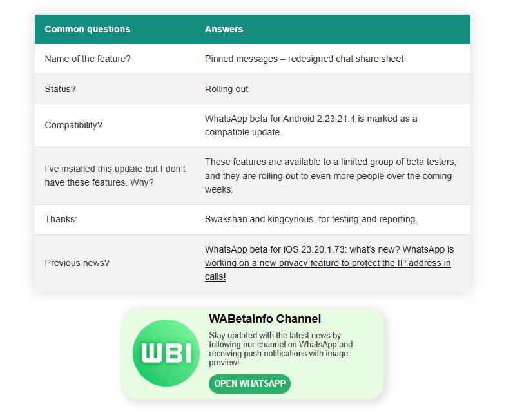The image size is (513, 420).
Task: Select the 'Answers' column header
Action: [x=224, y=29]
